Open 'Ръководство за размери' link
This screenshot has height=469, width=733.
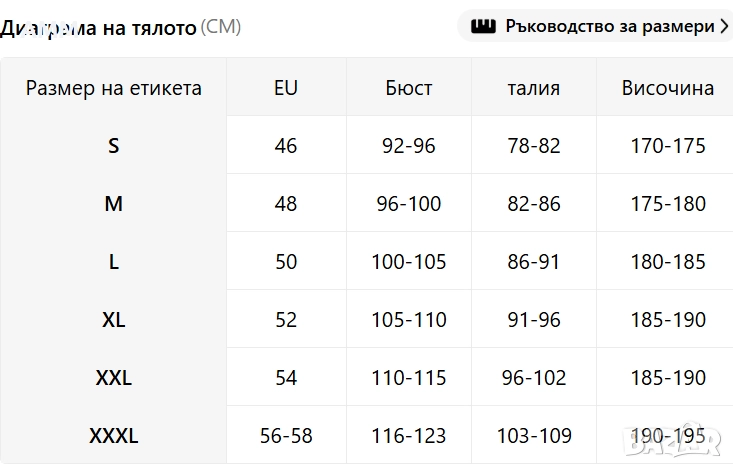tap(609, 26)
